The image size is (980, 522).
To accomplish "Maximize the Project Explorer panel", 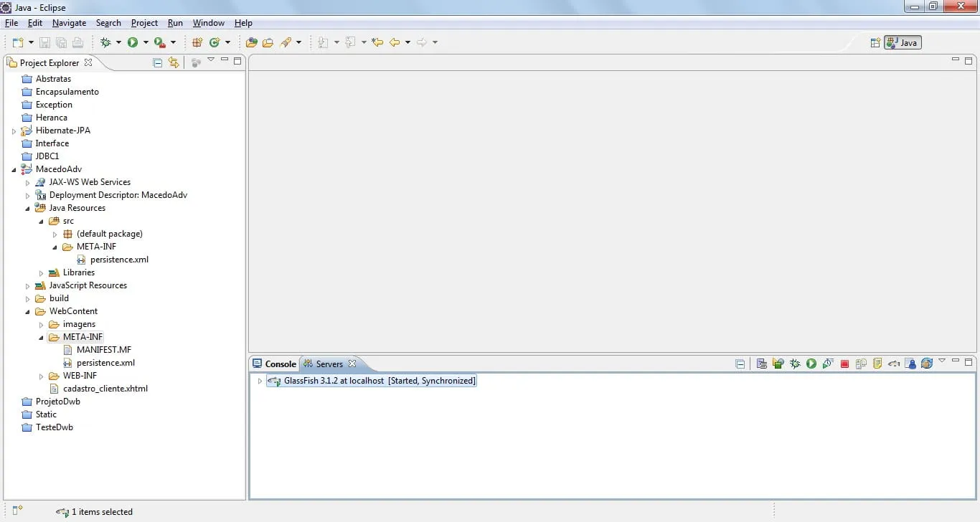I will point(237,61).
